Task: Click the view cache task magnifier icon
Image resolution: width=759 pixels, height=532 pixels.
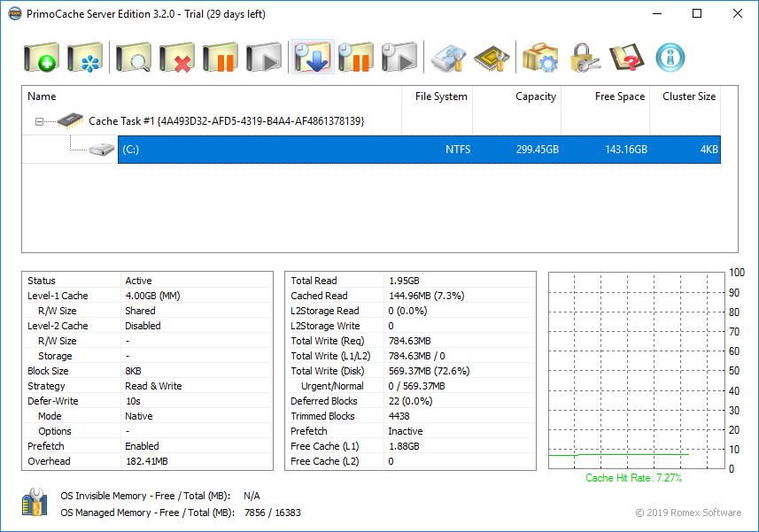Action: pos(133,58)
